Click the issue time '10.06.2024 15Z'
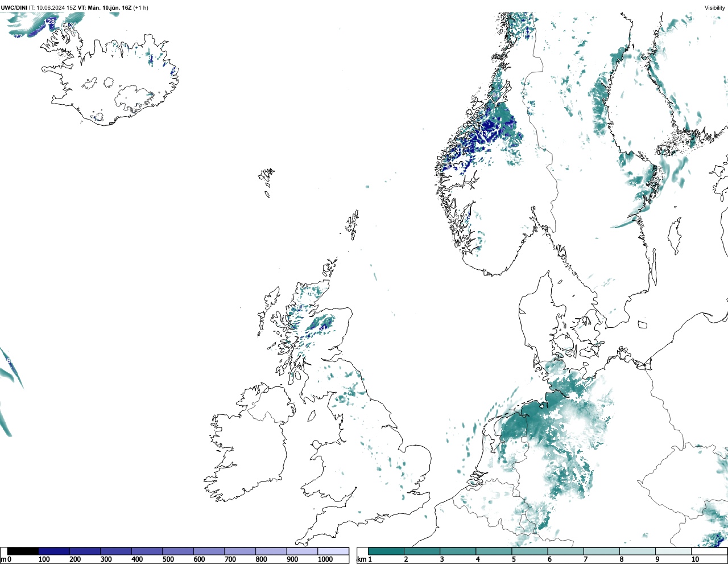The width and height of the screenshot is (728, 564). 56,8
